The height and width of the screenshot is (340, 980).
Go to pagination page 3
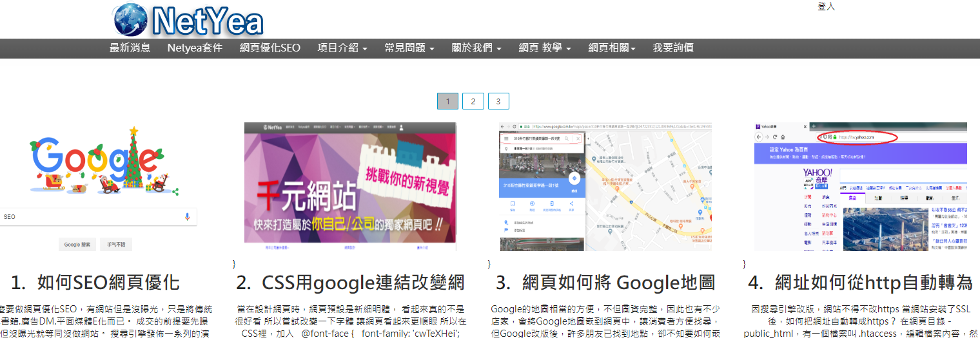pos(498,101)
